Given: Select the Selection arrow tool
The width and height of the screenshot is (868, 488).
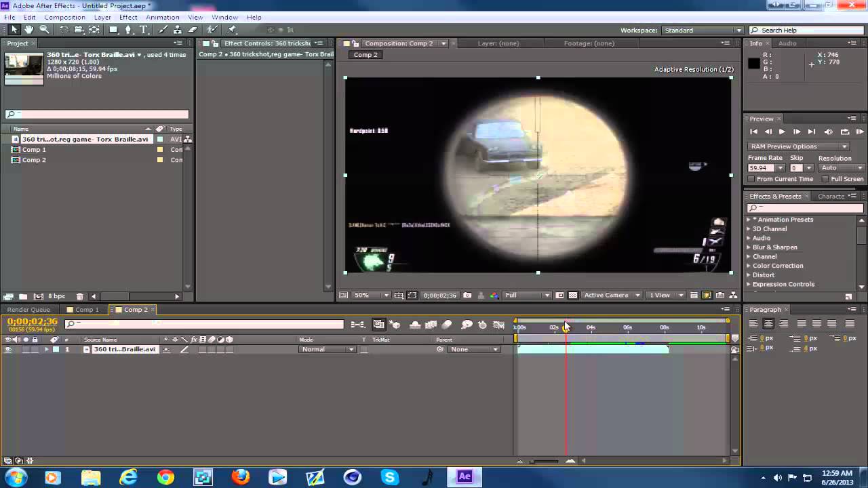Looking at the screenshot, I should (x=14, y=30).
